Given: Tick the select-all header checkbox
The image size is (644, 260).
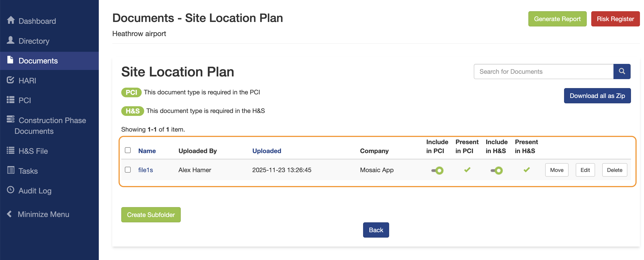Looking at the screenshot, I should [128, 150].
